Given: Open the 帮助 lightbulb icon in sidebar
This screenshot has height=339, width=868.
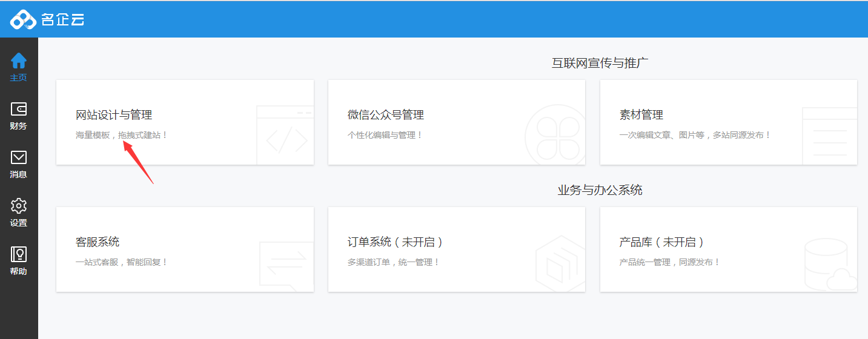Looking at the screenshot, I should 19,254.
